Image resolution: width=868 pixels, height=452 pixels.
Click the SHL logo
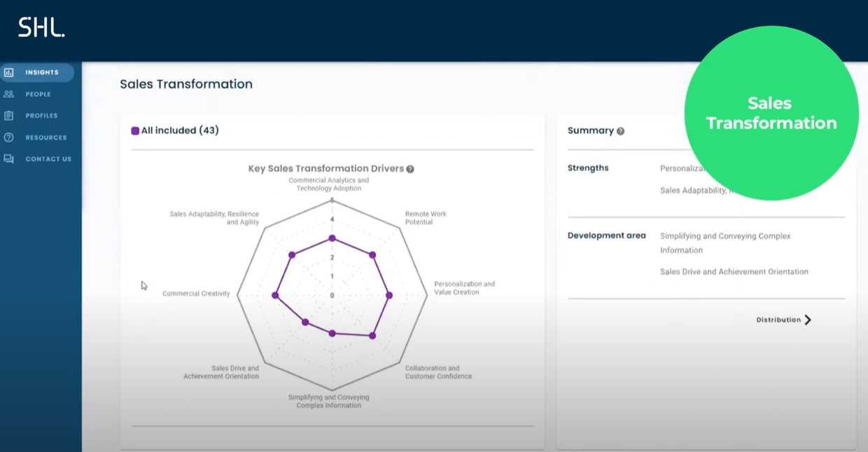pos(40,27)
